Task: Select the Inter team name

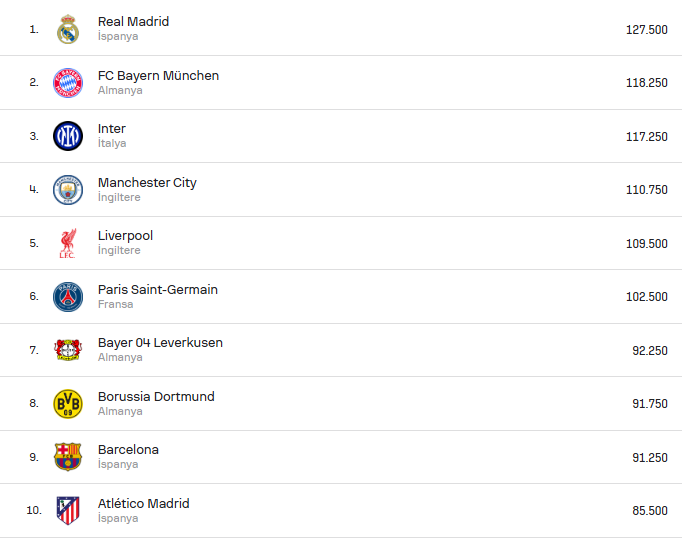Action: coord(112,129)
